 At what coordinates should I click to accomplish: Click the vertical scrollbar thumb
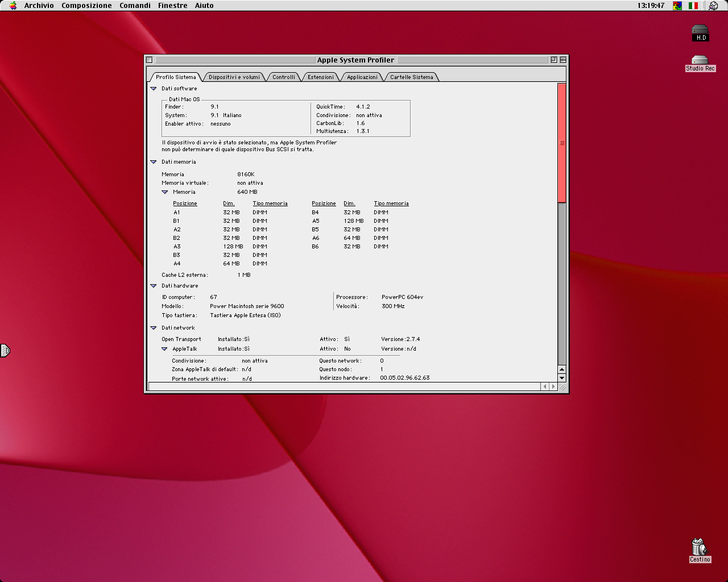point(562,143)
